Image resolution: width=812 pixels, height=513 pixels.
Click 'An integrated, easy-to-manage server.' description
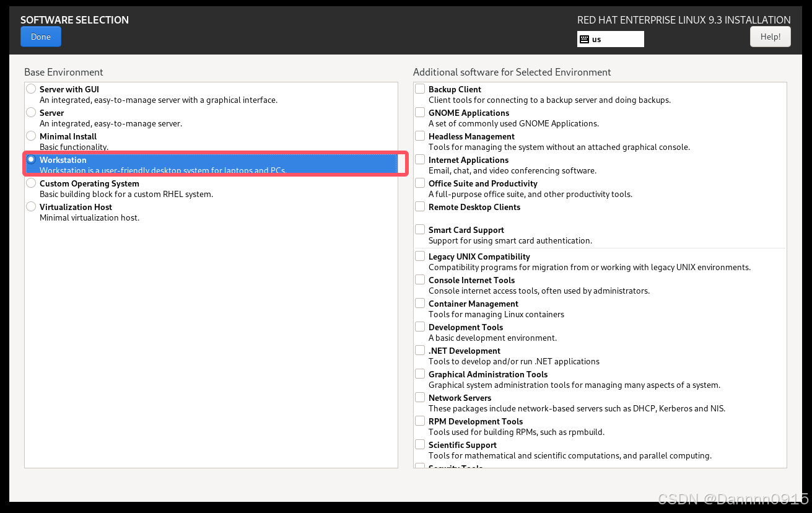(x=111, y=123)
